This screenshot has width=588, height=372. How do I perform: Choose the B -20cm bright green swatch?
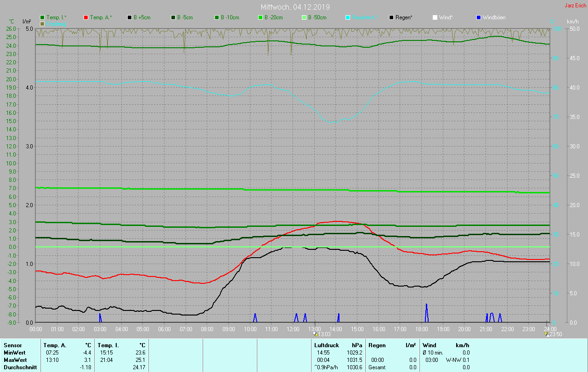[x=260, y=17]
